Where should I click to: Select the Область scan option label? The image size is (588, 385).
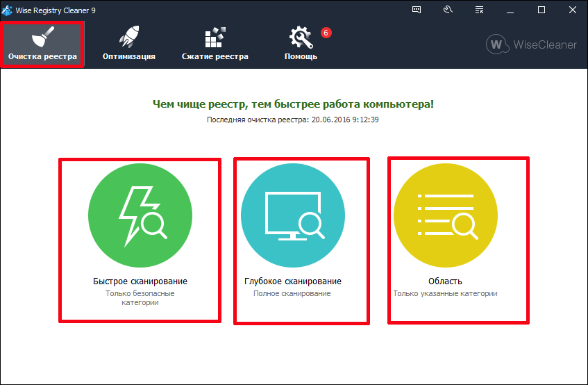(446, 281)
